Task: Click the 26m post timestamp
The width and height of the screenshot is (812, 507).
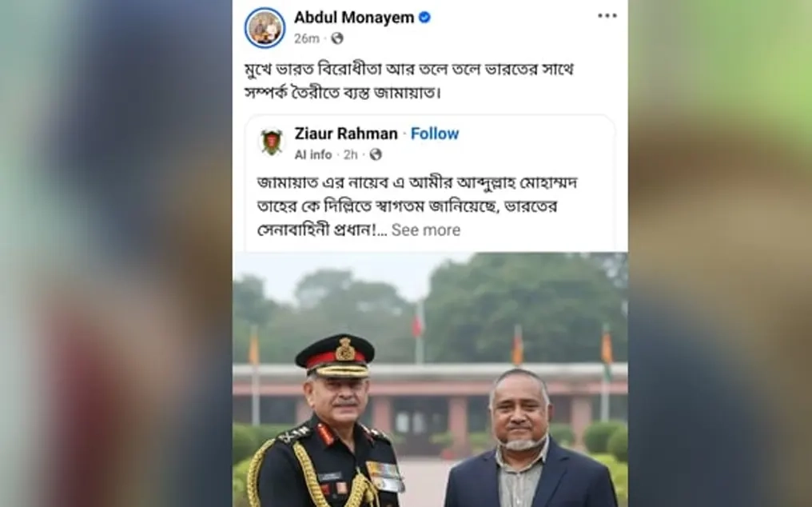Action: (x=307, y=39)
